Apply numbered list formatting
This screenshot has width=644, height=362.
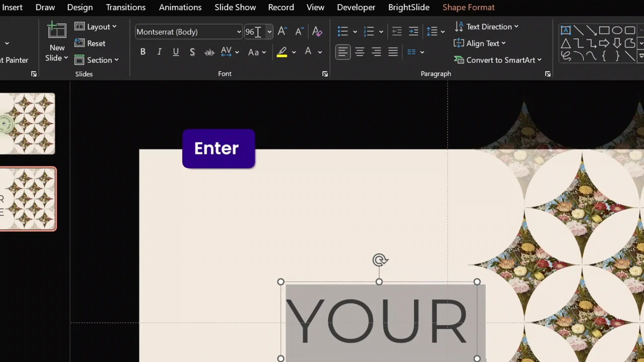[x=369, y=32]
